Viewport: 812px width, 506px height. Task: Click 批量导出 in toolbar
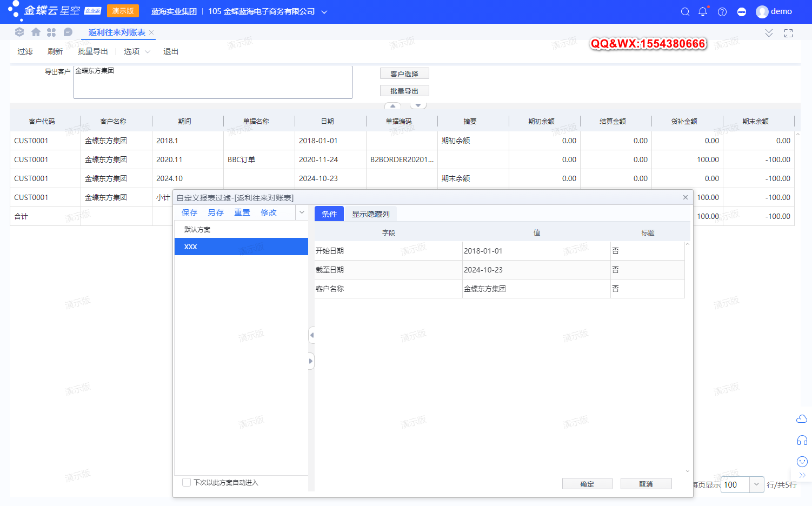pos(92,51)
